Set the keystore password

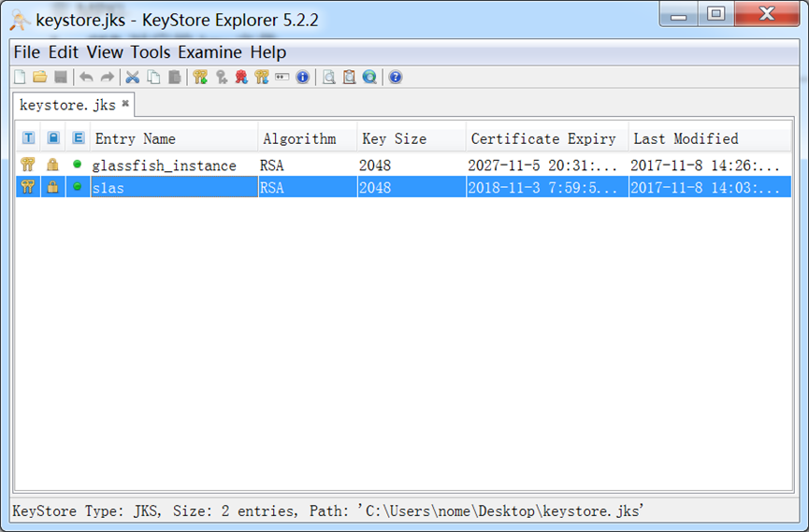[282, 78]
